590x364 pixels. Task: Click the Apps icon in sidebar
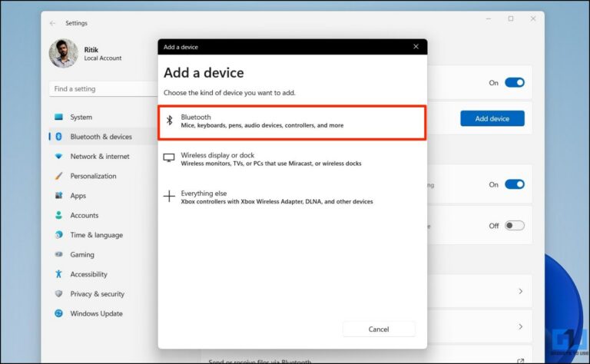pos(58,196)
